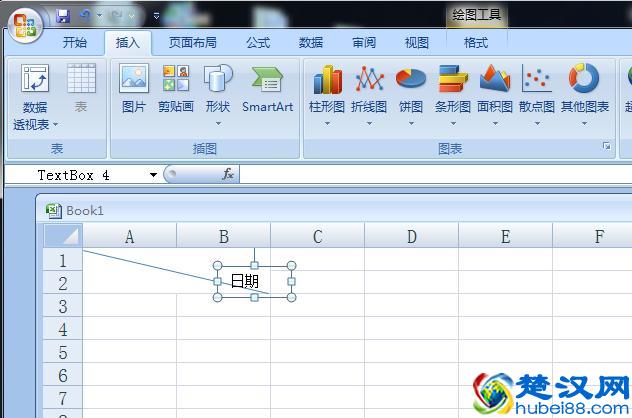Insert an area chart (面积图)

coord(495,95)
